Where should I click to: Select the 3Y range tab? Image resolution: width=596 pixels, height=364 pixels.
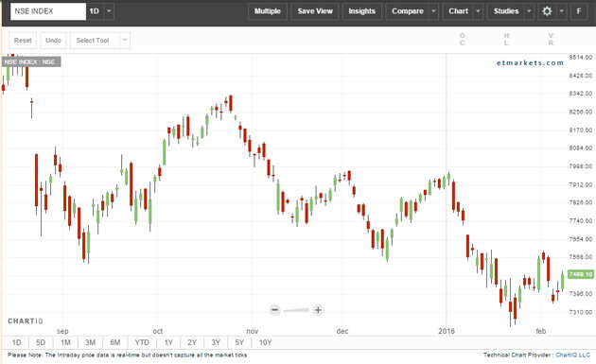[x=216, y=342]
